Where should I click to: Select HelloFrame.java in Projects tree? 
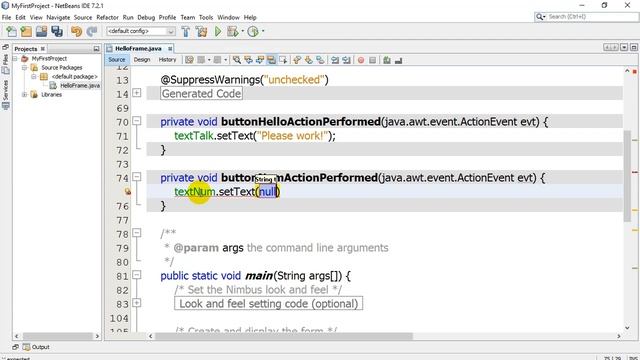pos(80,85)
